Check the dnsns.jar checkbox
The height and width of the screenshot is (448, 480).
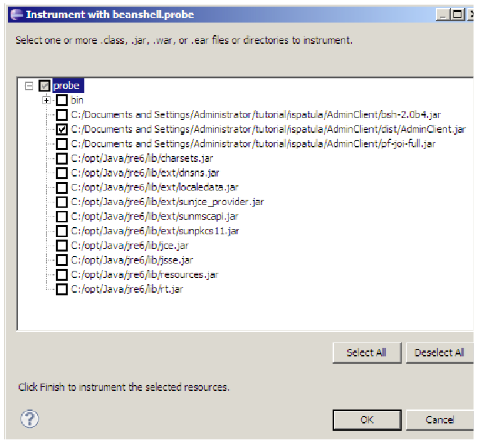tap(62, 173)
